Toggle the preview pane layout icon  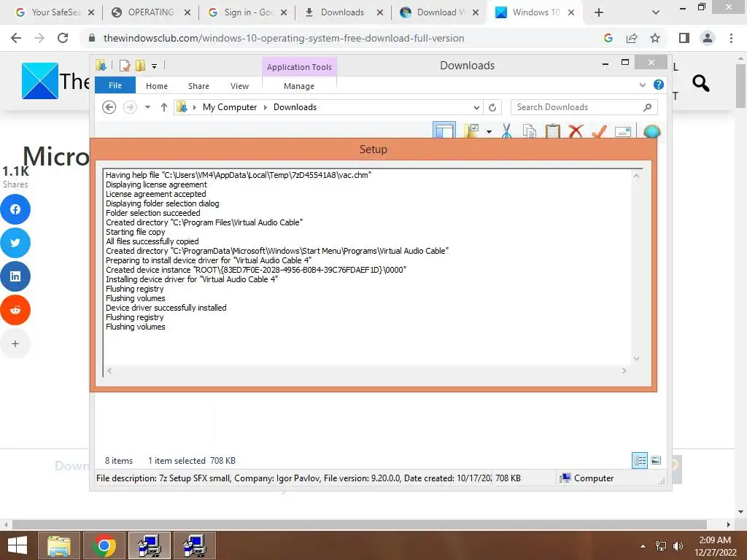tap(444, 130)
